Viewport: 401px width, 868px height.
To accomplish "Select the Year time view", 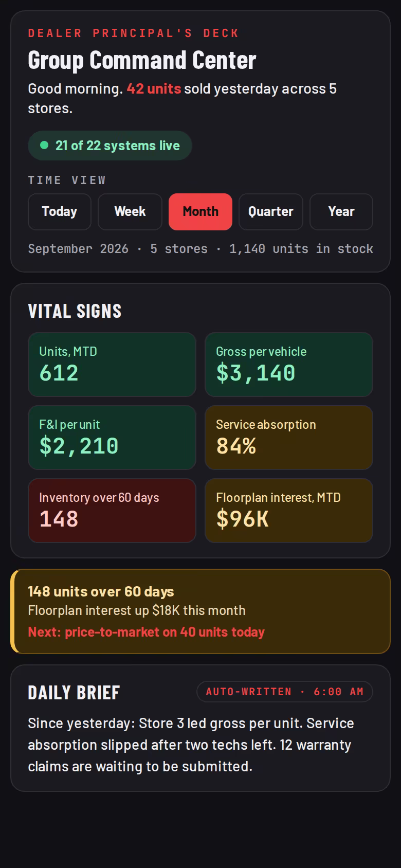I will click(341, 212).
